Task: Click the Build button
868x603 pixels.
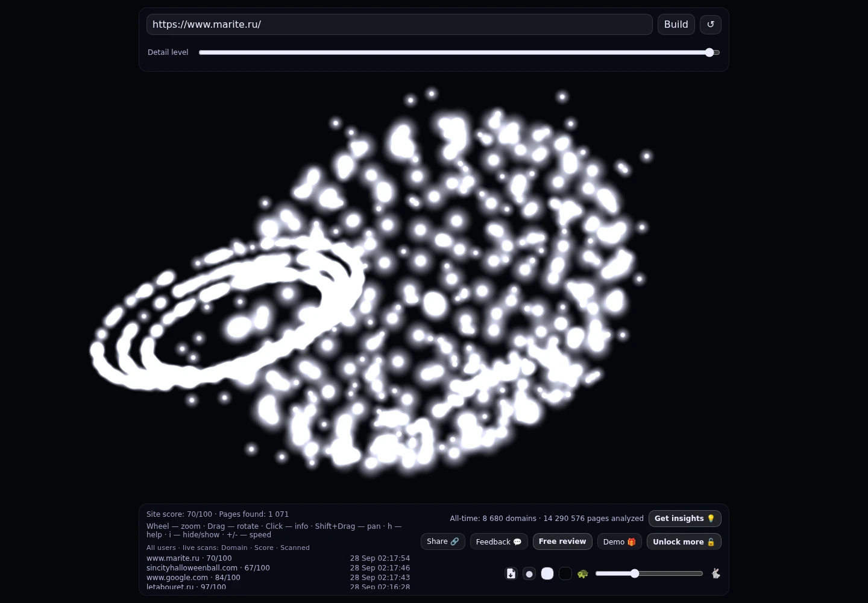Action: coord(676,25)
